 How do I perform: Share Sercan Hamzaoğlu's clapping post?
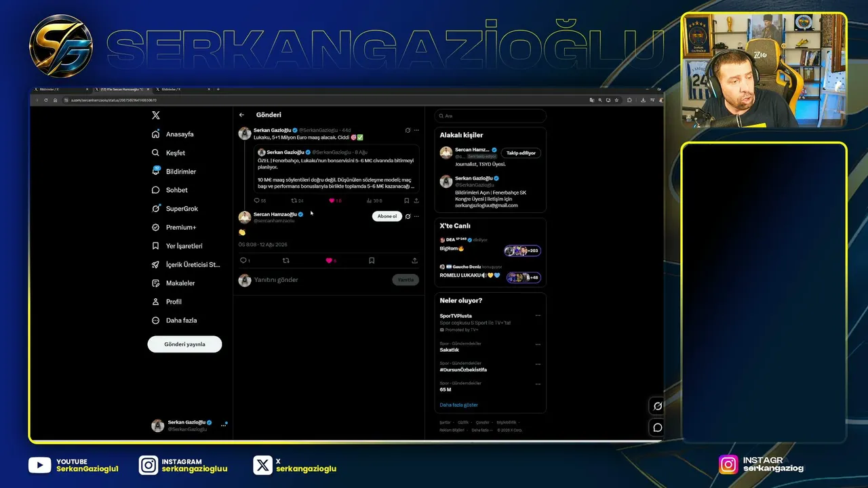pos(414,260)
